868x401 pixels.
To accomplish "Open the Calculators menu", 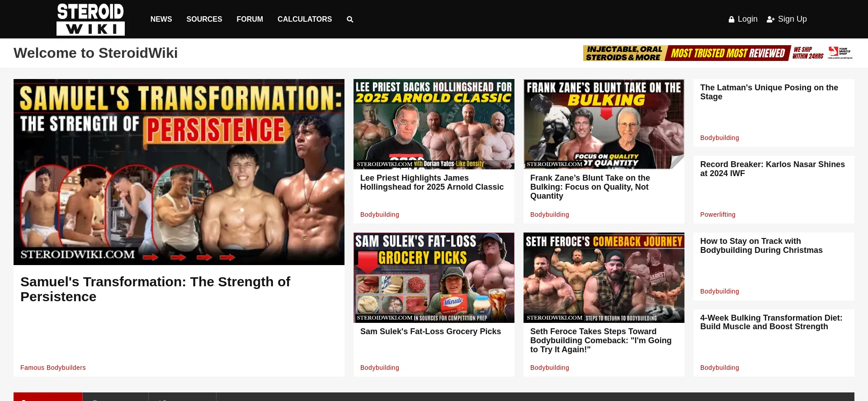I will [304, 19].
